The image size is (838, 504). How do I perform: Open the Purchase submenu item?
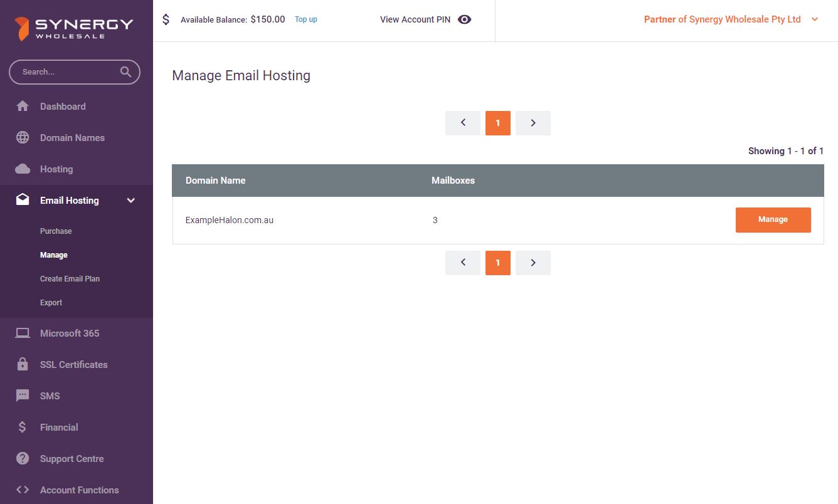(x=56, y=231)
